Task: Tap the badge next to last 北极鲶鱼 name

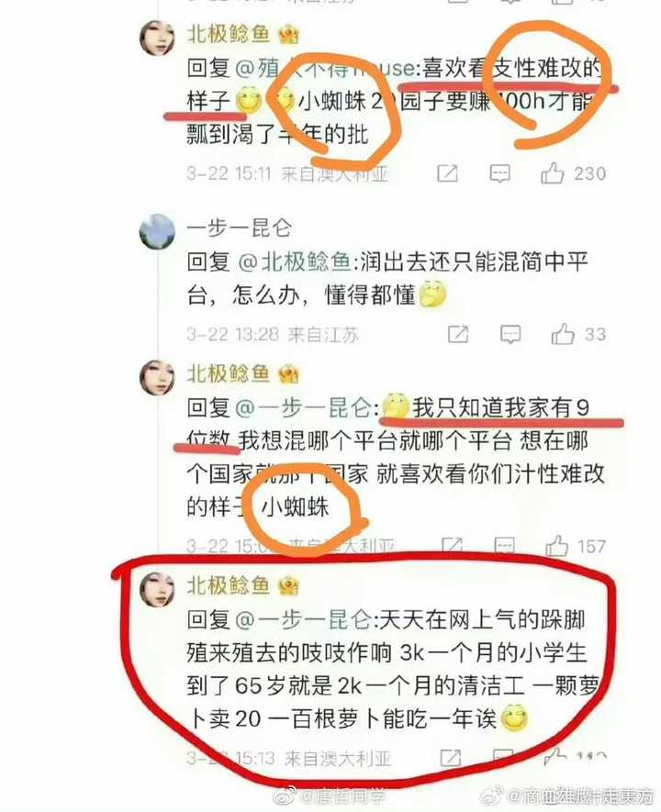Action: pyautogui.click(x=289, y=586)
